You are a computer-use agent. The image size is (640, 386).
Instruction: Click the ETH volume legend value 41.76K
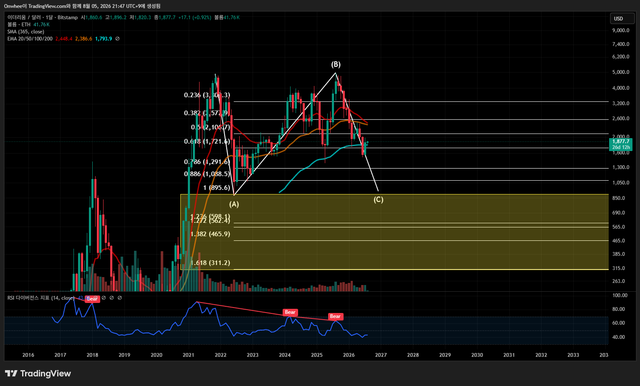(41, 24)
